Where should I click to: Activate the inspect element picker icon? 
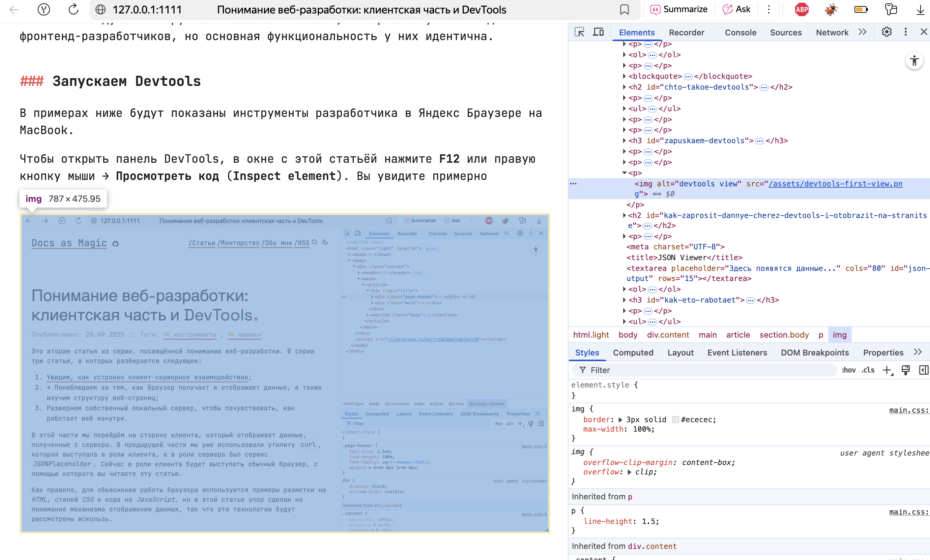[579, 32]
